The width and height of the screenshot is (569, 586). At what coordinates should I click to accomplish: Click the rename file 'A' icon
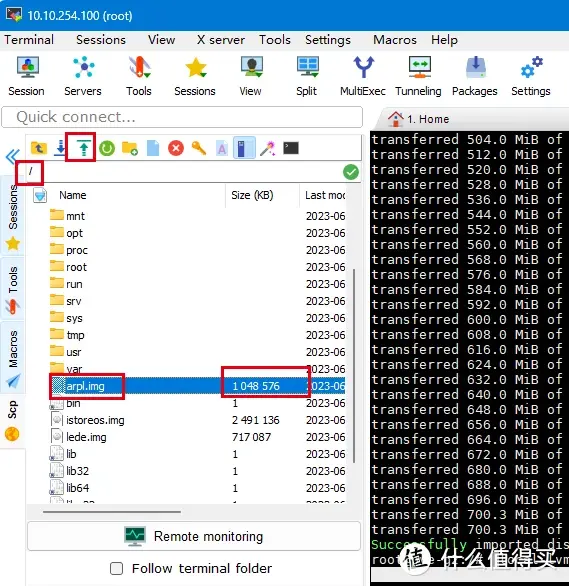point(222,148)
